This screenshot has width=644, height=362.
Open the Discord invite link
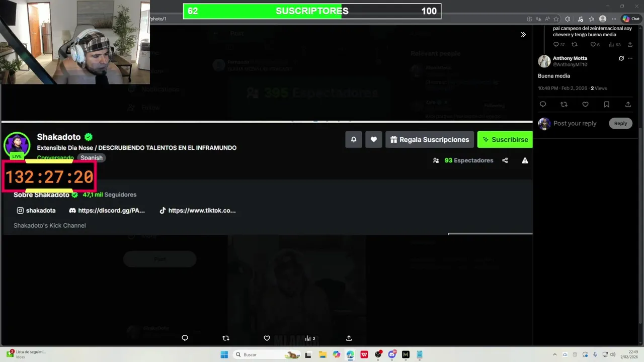pos(107,210)
